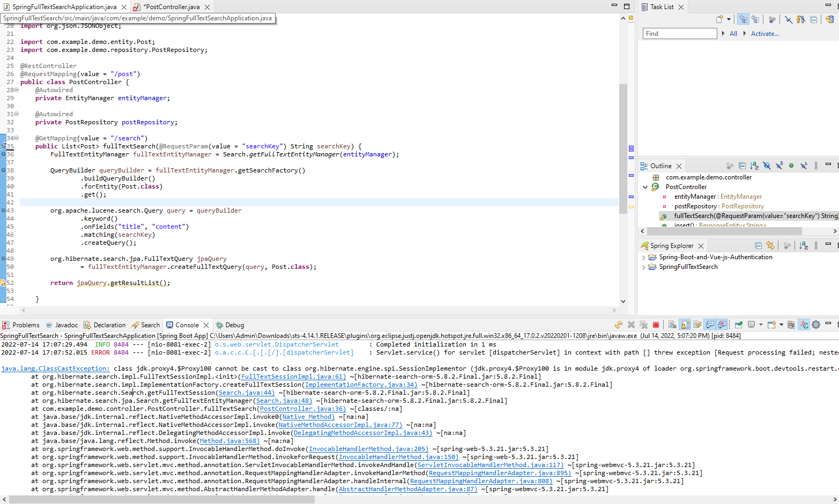The width and height of the screenshot is (839, 504).
Task: Switch to SpringFullTextSearchApplication.java tab
Action: (x=64, y=7)
